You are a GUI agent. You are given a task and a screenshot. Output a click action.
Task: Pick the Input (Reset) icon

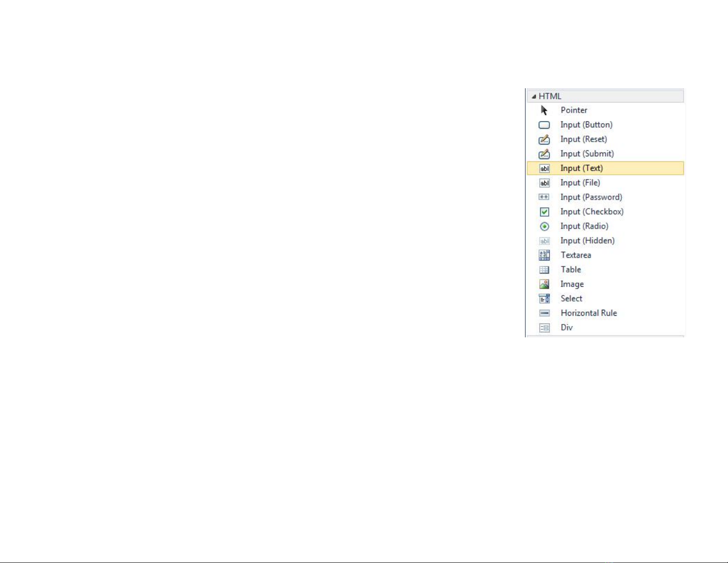pyautogui.click(x=544, y=139)
